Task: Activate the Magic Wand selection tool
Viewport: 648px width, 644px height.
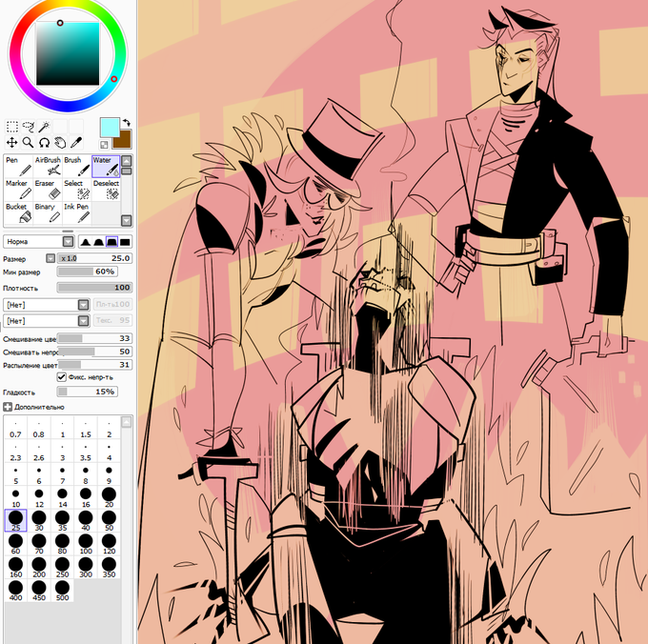Action: [44, 127]
